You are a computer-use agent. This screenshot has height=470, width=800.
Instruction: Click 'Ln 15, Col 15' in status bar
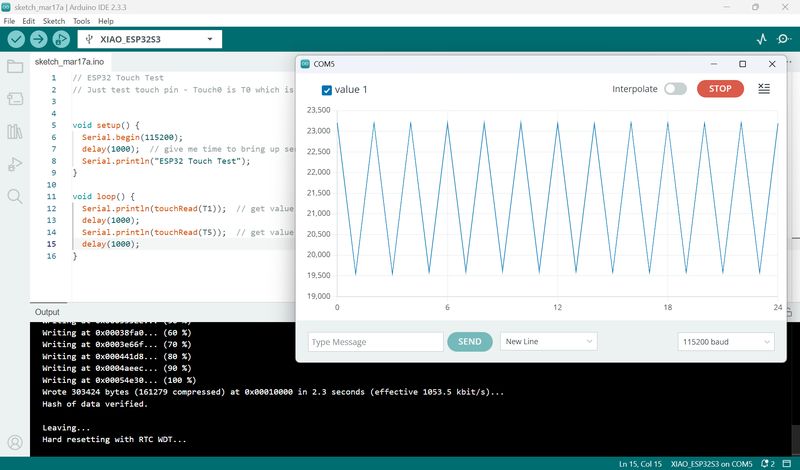pyautogui.click(x=640, y=464)
